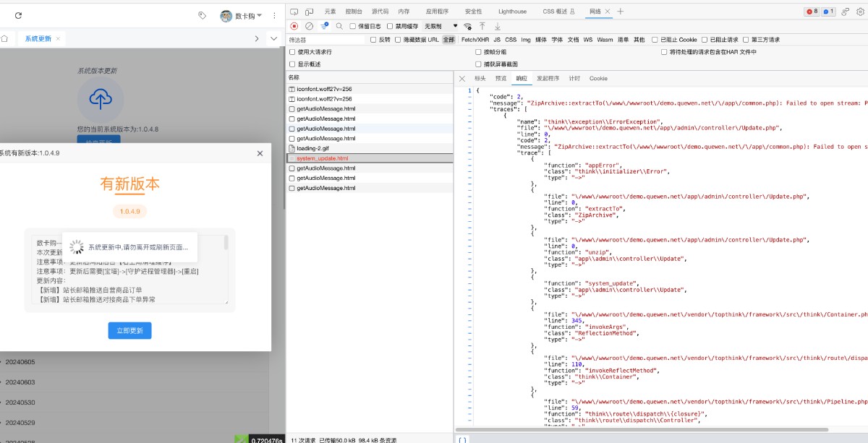
Task: Select the system_update.html request
Action: pos(322,158)
